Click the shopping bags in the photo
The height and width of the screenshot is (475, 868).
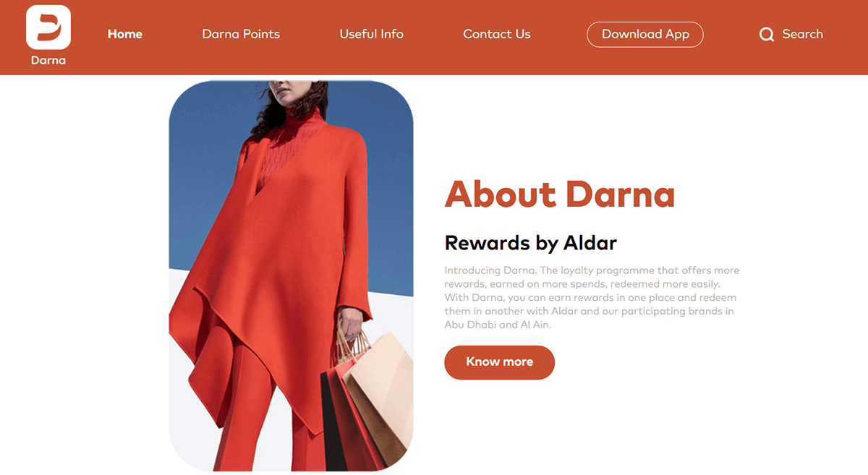(x=369, y=398)
